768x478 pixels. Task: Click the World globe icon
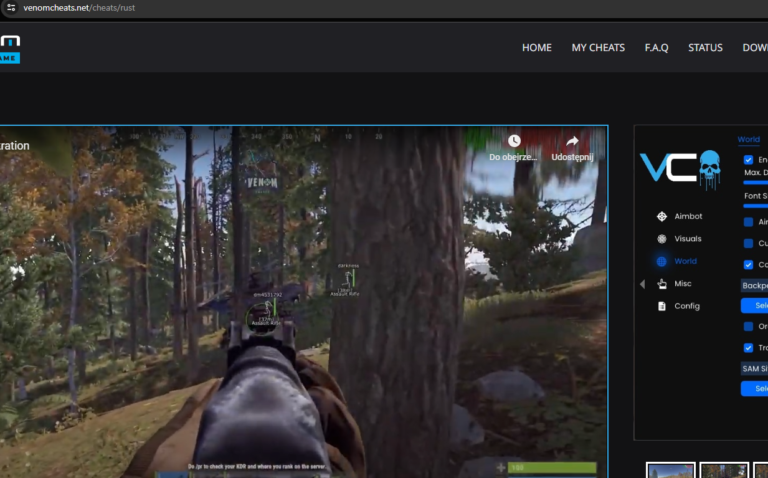[x=661, y=261]
